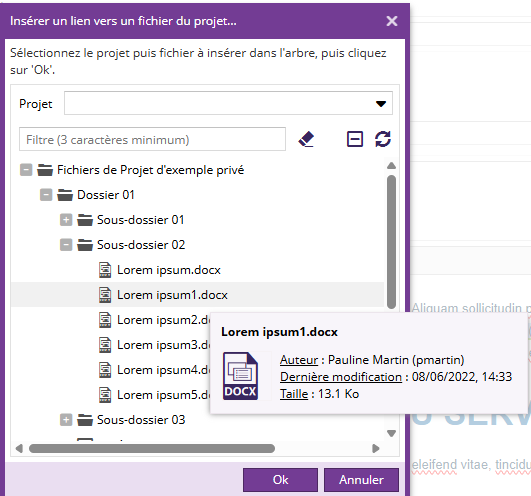The width and height of the screenshot is (531, 496).
Task: Collapse all tree nodes using the minus-square icon
Action: [x=355, y=139]
